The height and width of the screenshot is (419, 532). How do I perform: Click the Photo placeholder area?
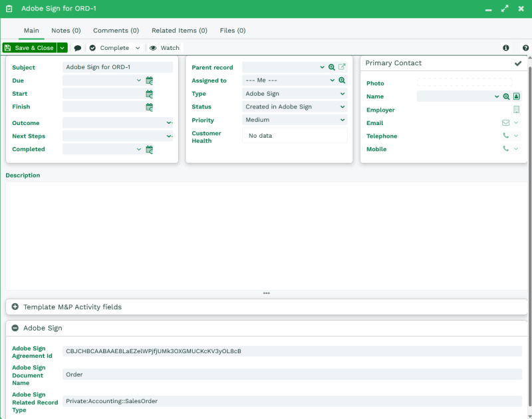[x=464, y=82]
